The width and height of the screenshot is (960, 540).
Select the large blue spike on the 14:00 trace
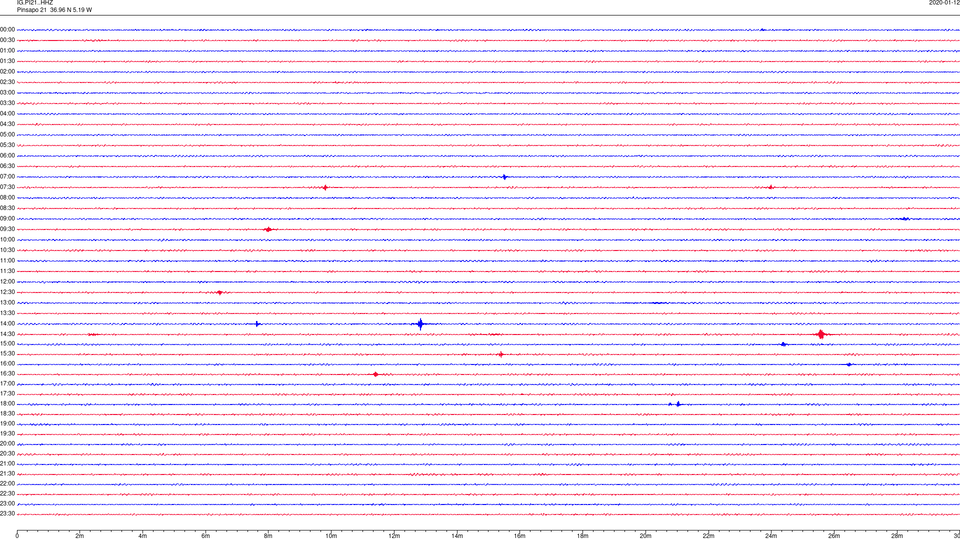[421, 324]
